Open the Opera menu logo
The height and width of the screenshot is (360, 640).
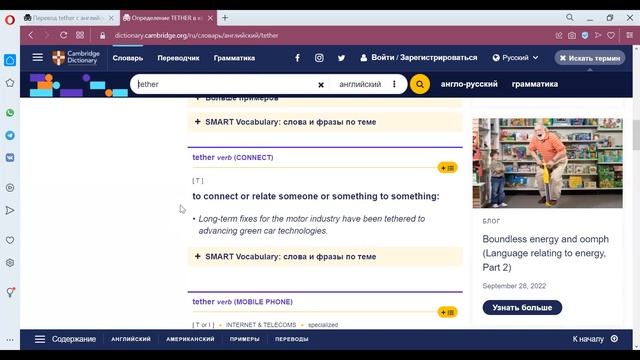10,20
